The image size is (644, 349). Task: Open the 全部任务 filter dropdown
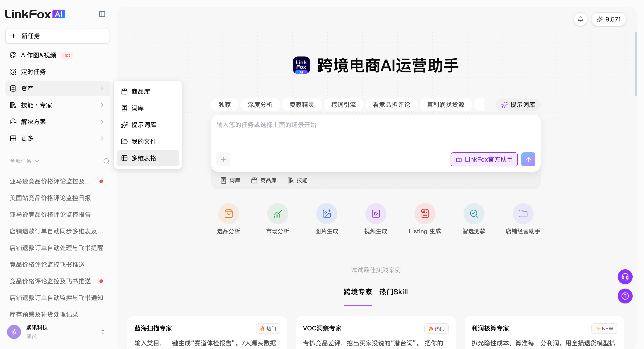24,161
